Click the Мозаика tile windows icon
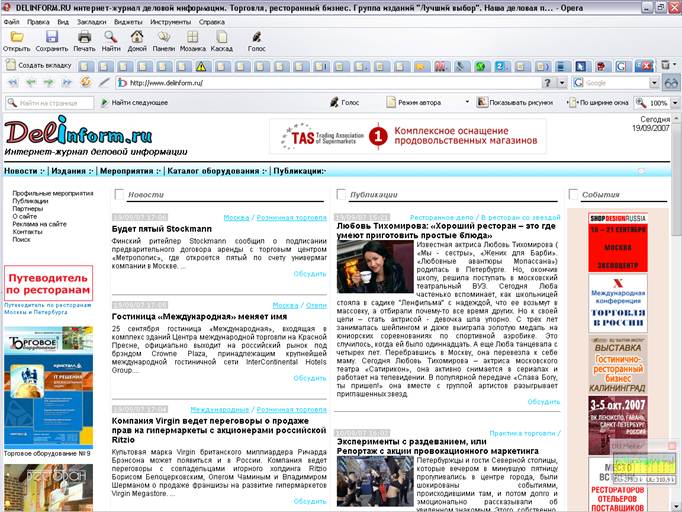Viewport: 682px width, 512px height. [192, 37]
